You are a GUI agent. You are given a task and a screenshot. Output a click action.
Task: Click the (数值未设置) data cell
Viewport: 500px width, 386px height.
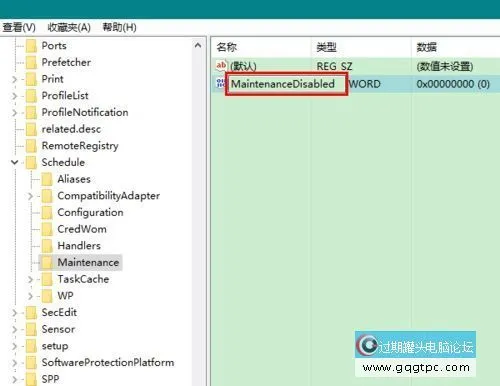tap(445, 66)
